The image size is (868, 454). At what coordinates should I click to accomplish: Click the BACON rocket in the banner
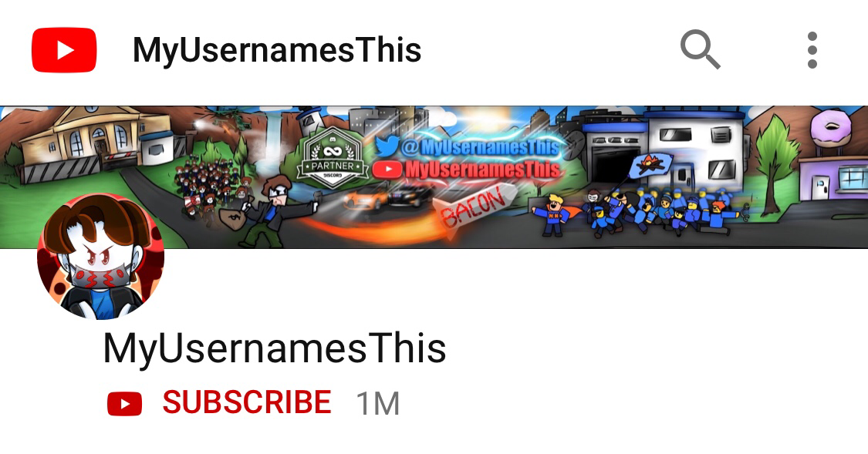click(473, 208)
